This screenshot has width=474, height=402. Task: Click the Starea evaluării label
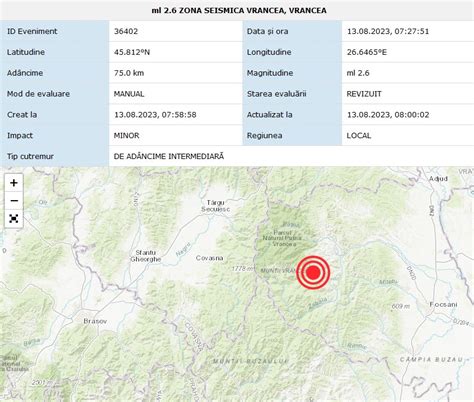[277, 94]
